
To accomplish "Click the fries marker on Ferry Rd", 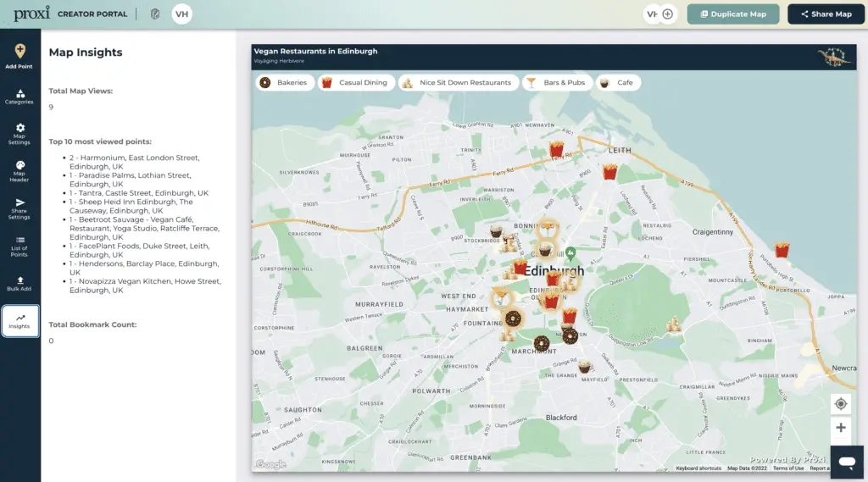I will 556,149.
